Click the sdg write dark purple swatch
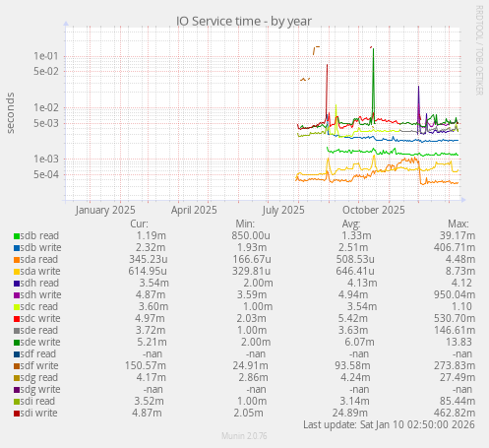 (x=17, y=390)
